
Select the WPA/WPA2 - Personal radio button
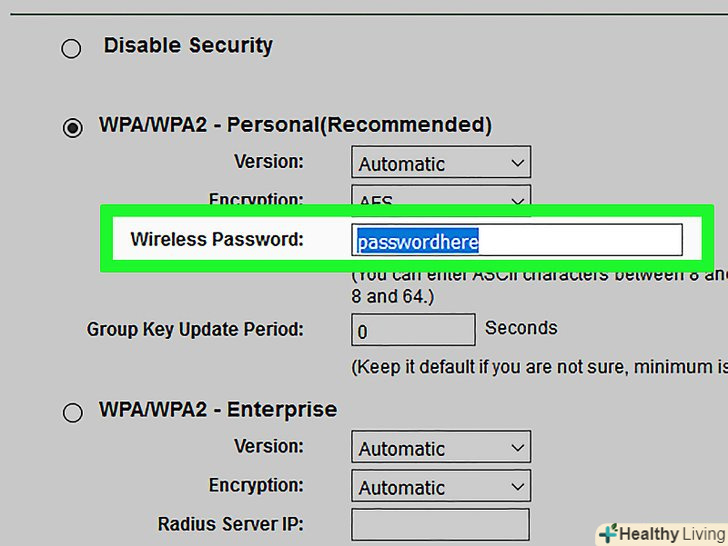click(x=72, y=128)
